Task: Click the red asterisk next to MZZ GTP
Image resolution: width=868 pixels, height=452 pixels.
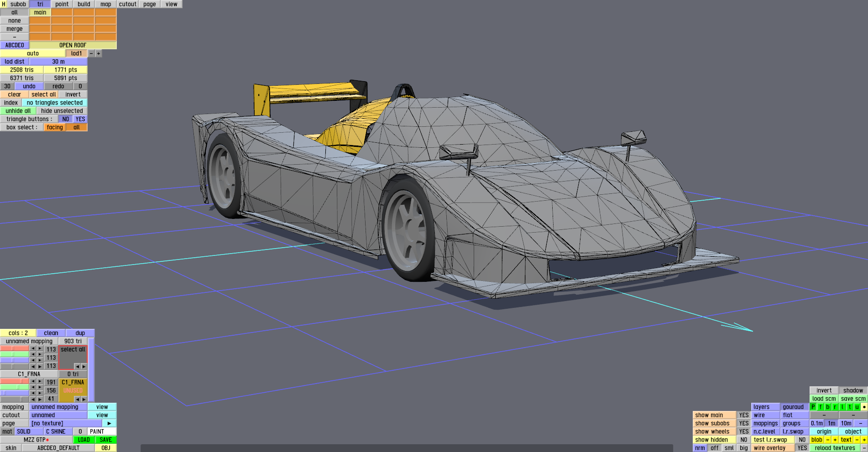Action: 47,440
